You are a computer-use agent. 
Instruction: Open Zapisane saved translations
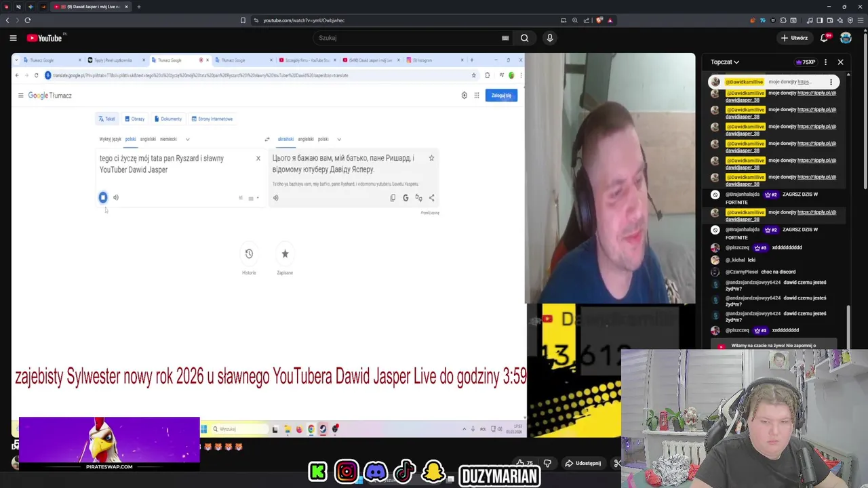pyautogui.click(x=285, y=260)
